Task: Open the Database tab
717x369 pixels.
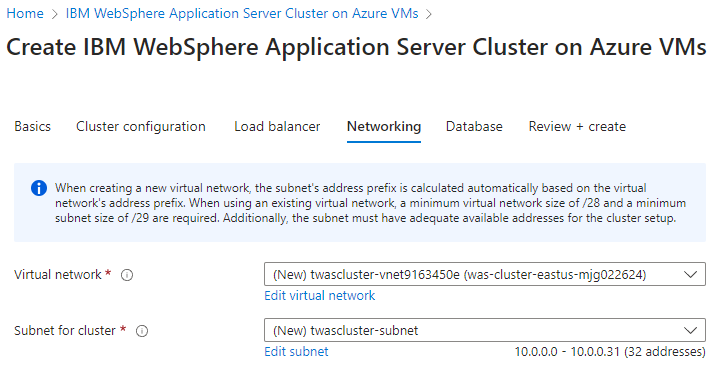Action: 474,126
